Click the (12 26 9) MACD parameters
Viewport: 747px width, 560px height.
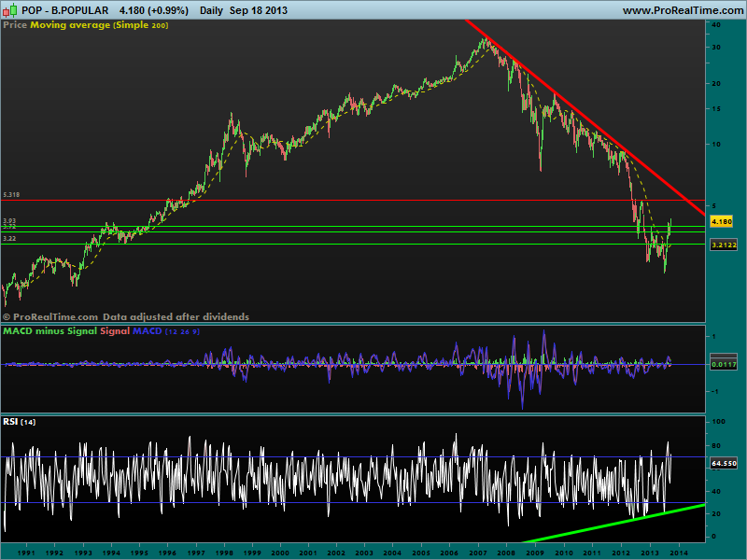[182, 331]
